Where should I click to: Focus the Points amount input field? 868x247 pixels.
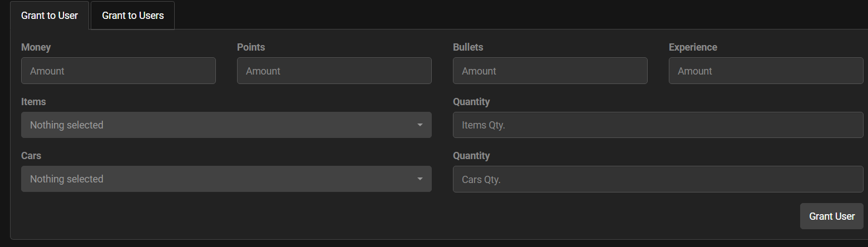tap(334, 71)
